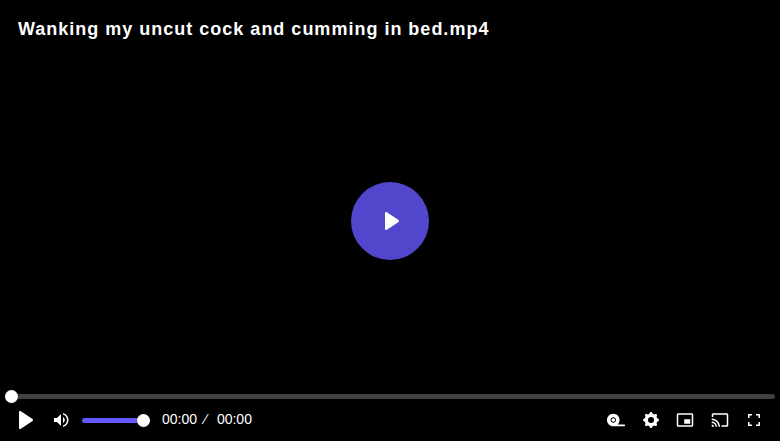Mute audio using the speaker icon

click(61, 420)
